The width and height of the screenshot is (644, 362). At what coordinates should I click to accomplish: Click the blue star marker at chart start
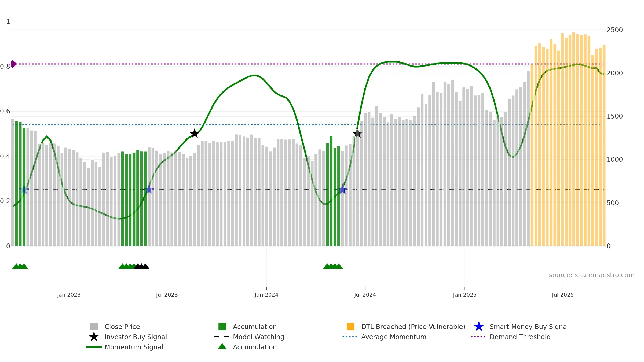pos(24,190)
